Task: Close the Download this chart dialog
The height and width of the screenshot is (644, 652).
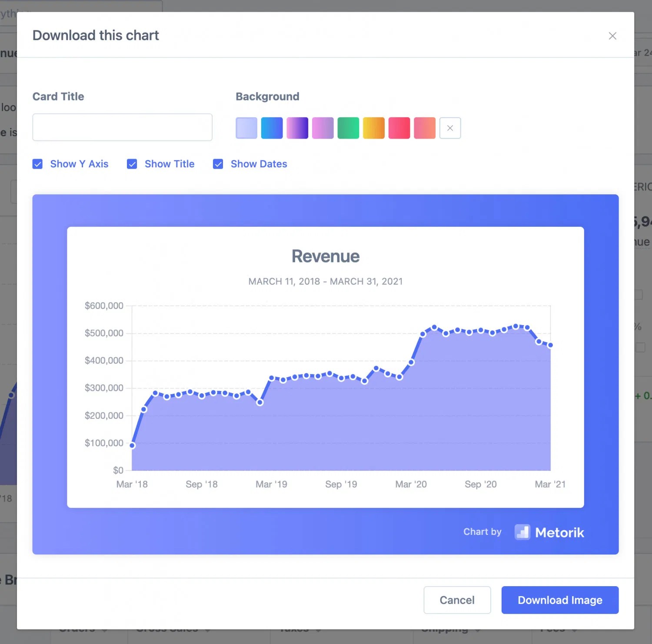Action: pos(612,36)
